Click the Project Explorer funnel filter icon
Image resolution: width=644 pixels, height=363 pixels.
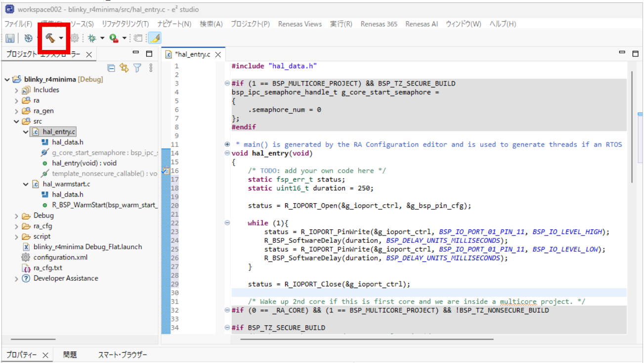click(x=137, y=68)
